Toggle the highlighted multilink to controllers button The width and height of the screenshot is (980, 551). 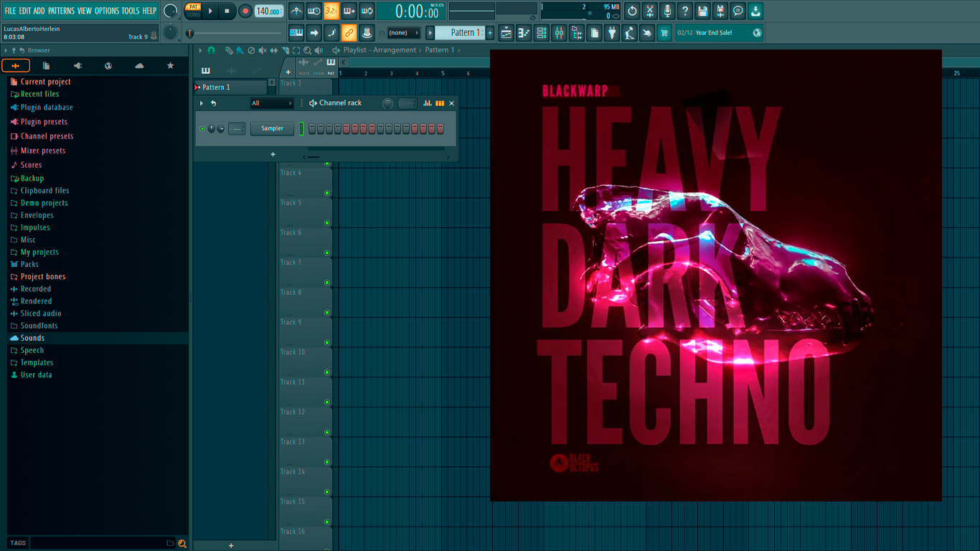click(349, 33)
